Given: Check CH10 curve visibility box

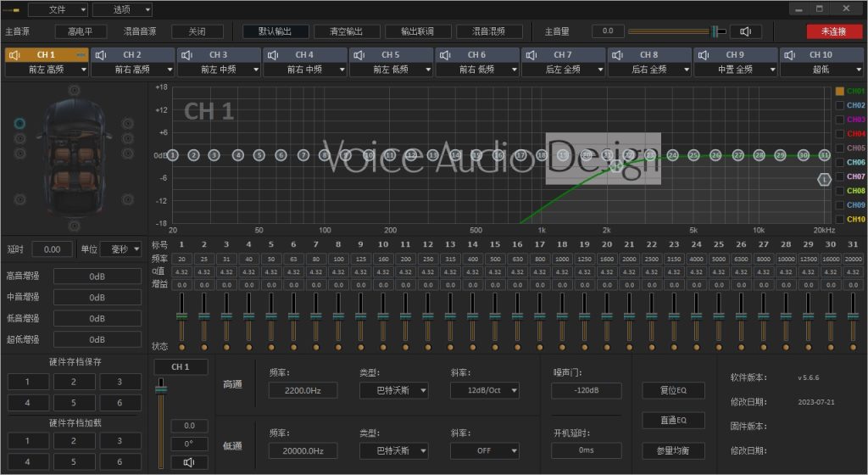Looking at the screenshot, I should [840, 219].
